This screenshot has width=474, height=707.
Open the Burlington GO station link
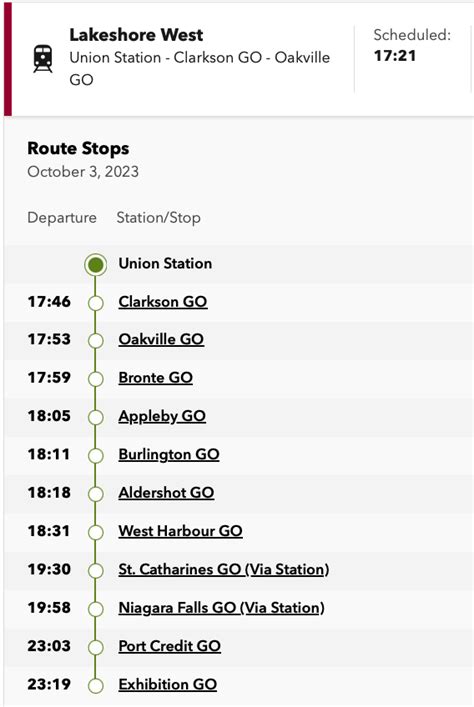click(169, 454)
